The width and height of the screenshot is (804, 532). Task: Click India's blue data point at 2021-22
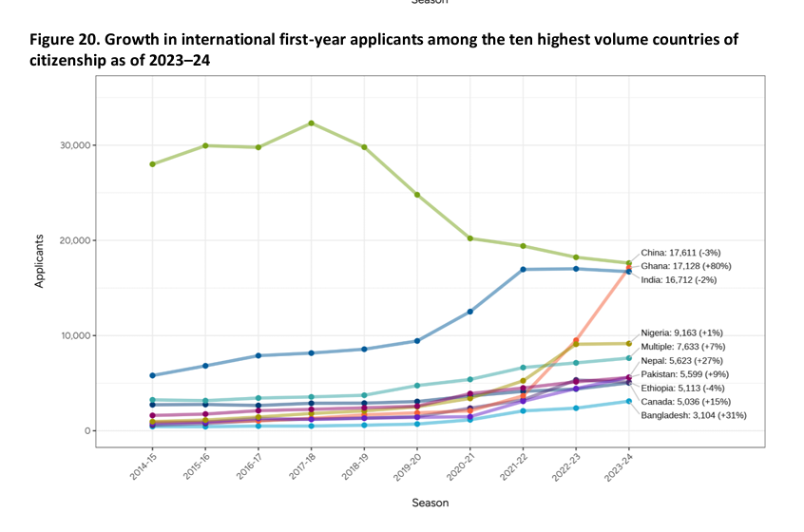click(523, 269)
